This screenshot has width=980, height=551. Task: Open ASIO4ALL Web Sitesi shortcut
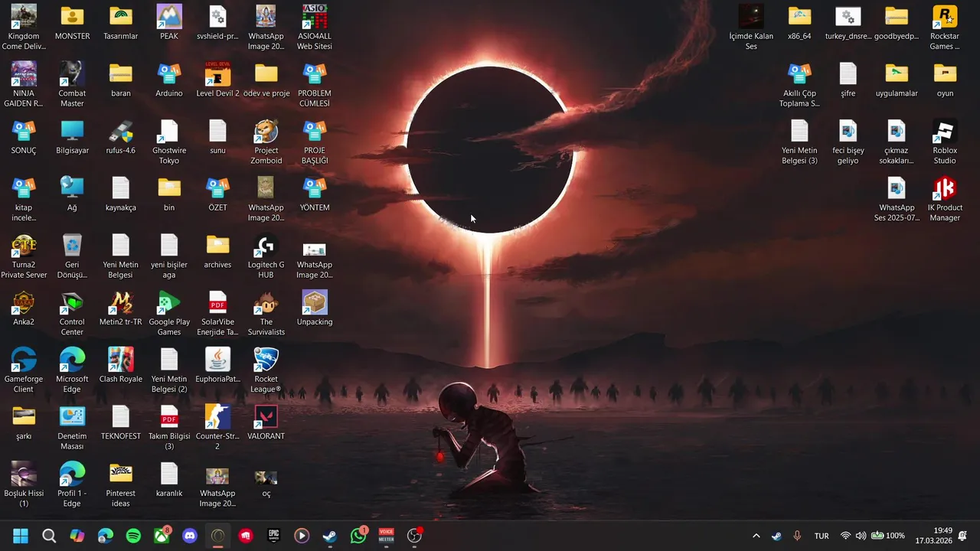[315, 28]
